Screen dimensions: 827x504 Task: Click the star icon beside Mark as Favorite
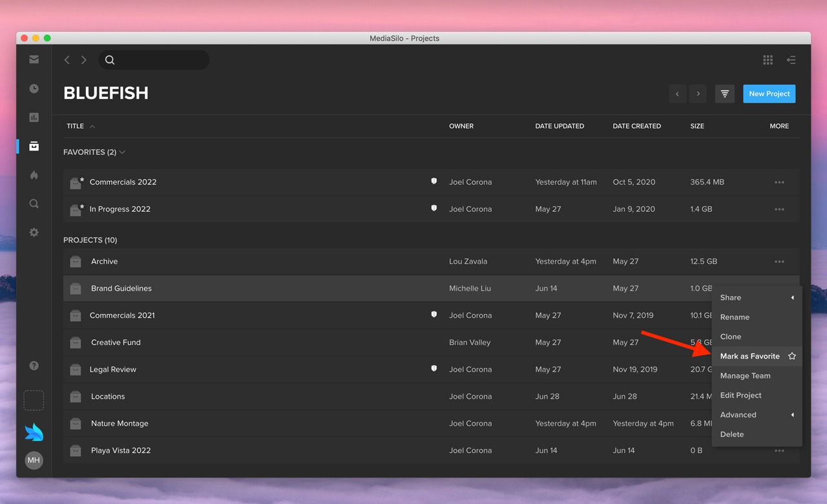pos(792,356)
